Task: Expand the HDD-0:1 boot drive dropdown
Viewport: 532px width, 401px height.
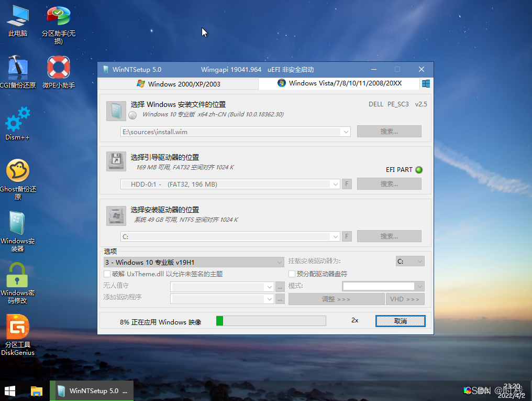Action: (x=335, y=184)
